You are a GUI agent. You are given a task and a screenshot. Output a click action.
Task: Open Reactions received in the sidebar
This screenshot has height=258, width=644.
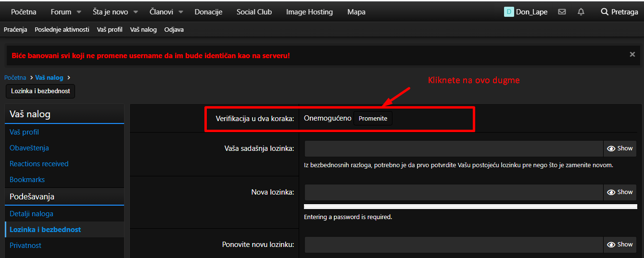39,164
